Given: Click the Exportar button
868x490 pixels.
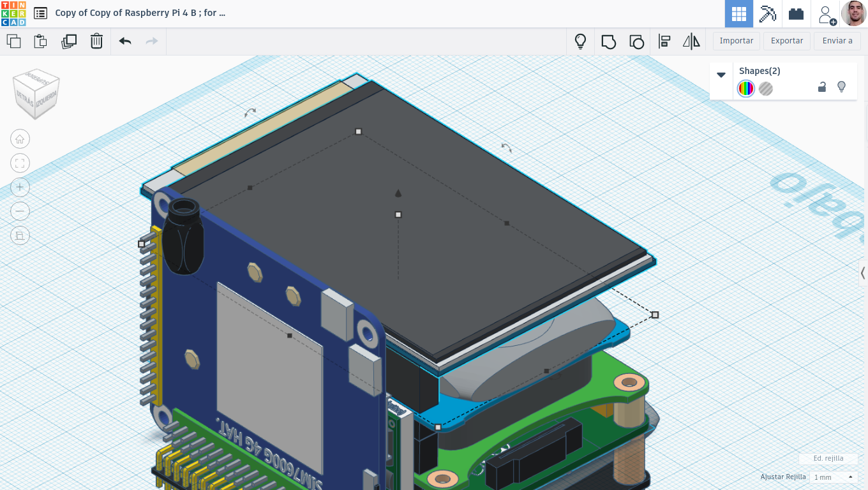Looking at the screenshot, I should pos(787,41).
